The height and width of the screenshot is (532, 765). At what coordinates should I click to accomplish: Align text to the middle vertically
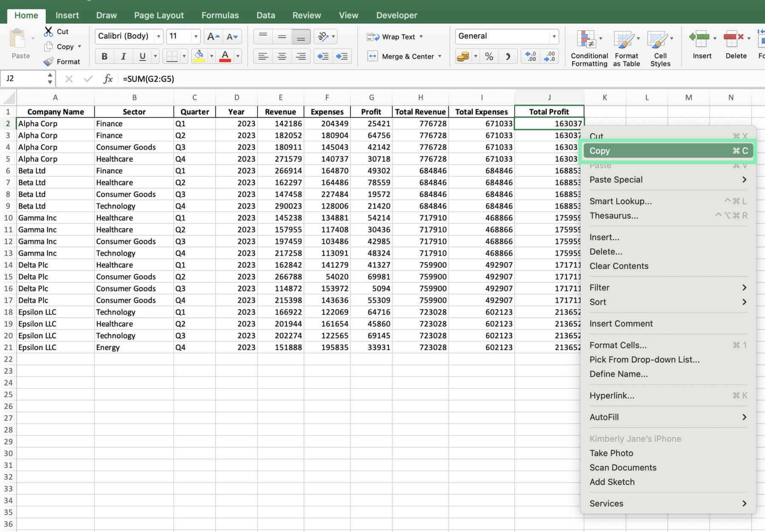(x=282, y=37)
